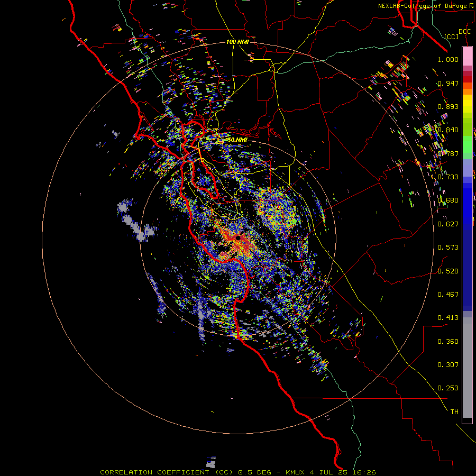Click the 50 NMI range ring label
The height and width of the screenshot is (476, 476).
pos(237,140)
